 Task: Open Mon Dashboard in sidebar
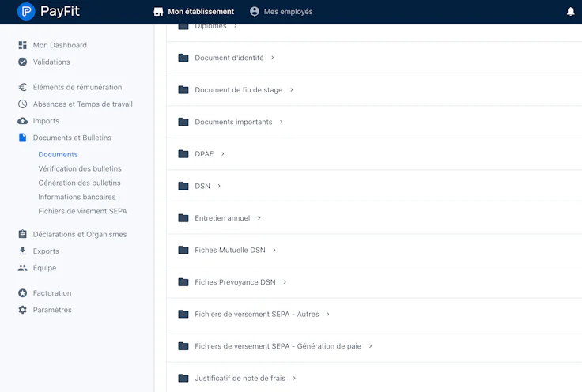[x=60, y=45]
